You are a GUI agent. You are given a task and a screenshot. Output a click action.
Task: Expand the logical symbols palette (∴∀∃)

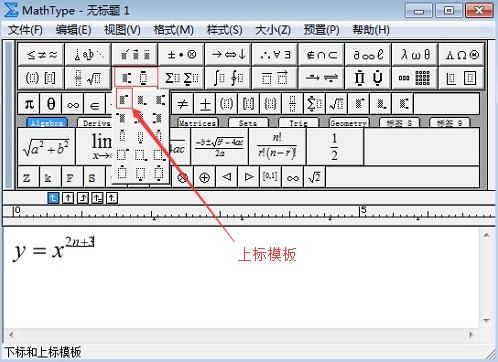[x=275, y=54]
